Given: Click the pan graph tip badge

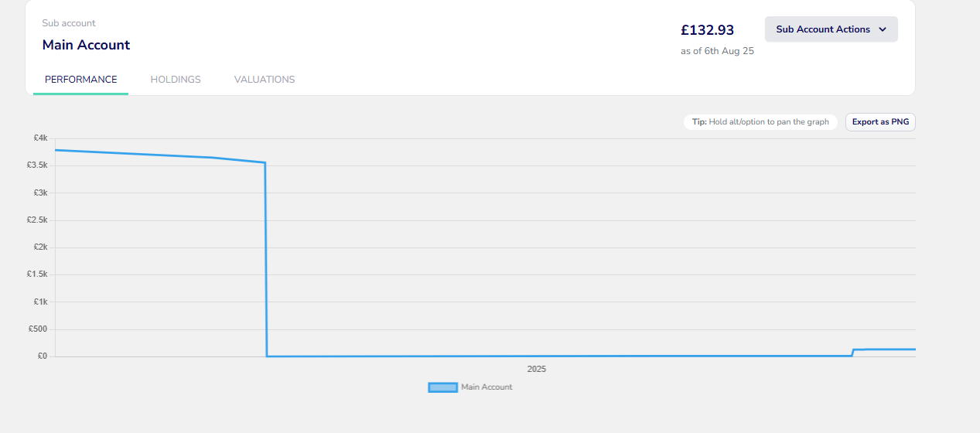Looking at the screenshot, I should [x=760, y=122].
